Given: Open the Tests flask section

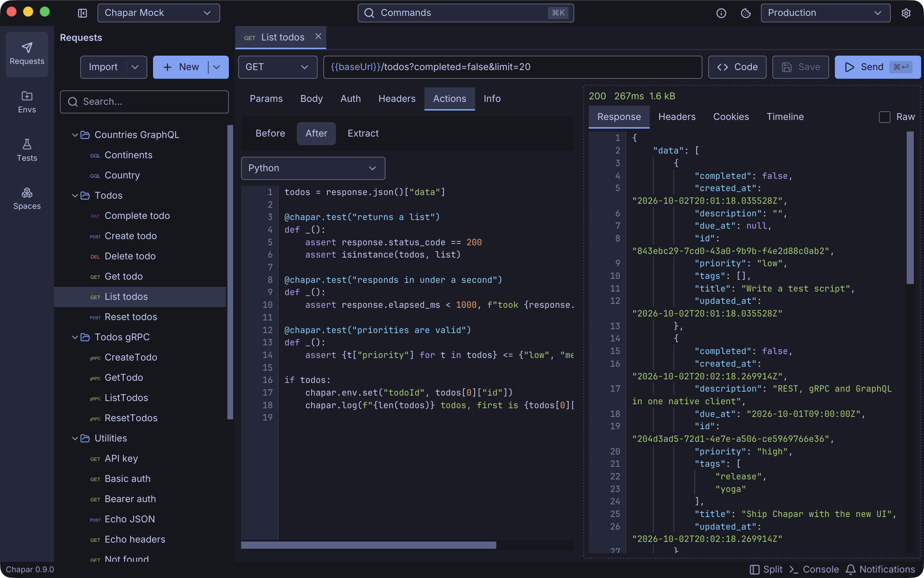Looking at the screenshot, I should (x=27, y=150).
